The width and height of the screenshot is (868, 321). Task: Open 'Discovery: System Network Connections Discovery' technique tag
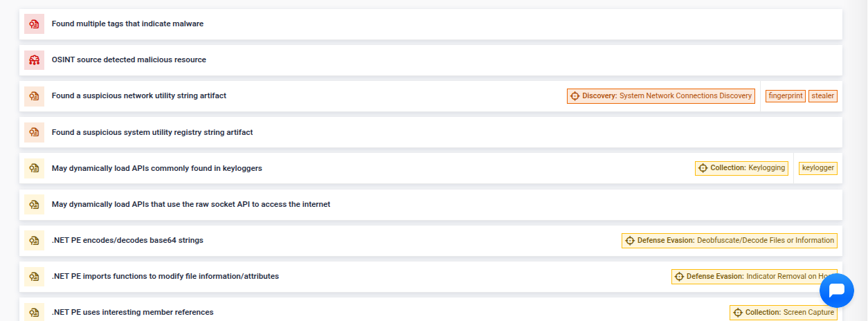[660, 96]
